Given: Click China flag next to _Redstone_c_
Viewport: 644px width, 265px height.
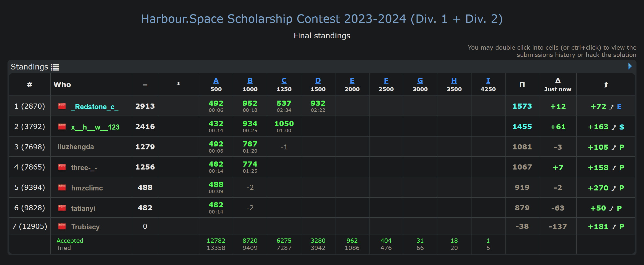Looking at the screenshot, I should [62, 106].
